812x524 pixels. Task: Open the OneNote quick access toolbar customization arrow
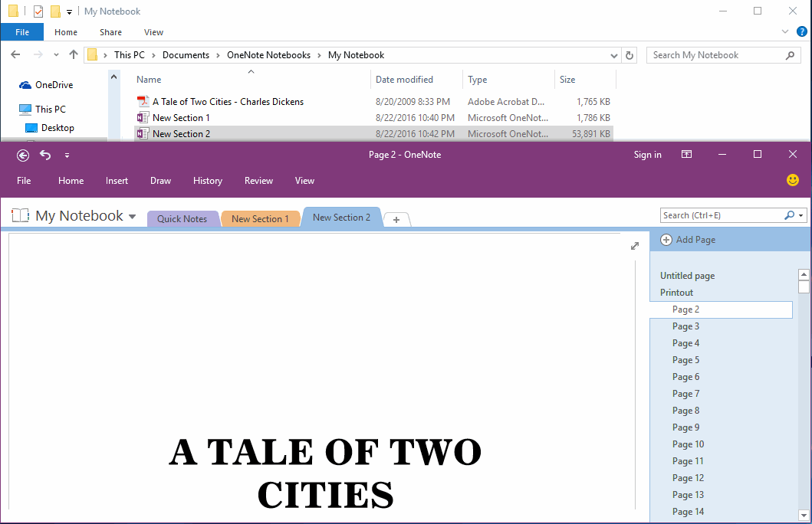(x=67, y=156)
